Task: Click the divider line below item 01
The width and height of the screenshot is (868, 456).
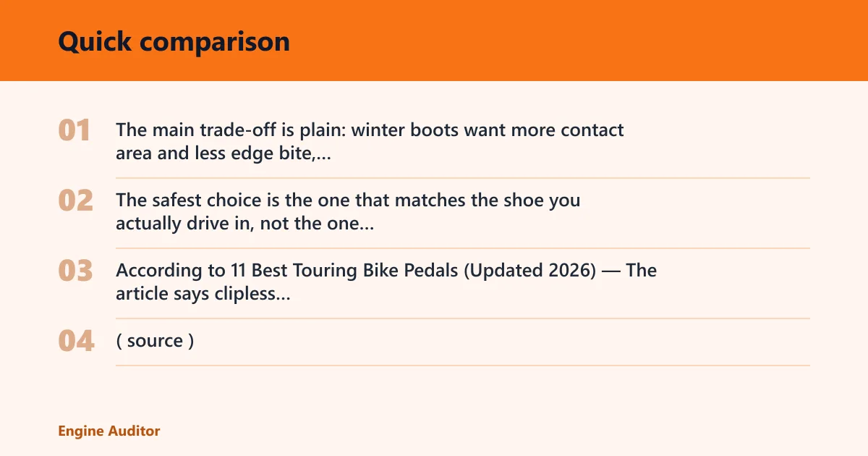Action: click(463, 178)
